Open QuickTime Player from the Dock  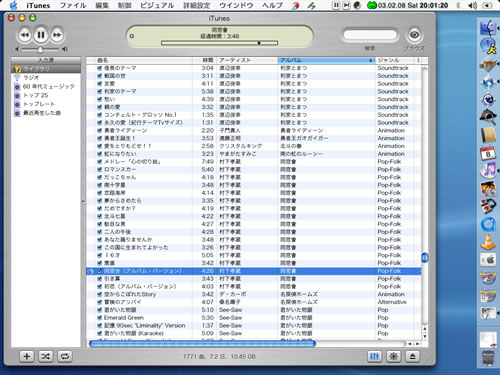coord(488,224)
